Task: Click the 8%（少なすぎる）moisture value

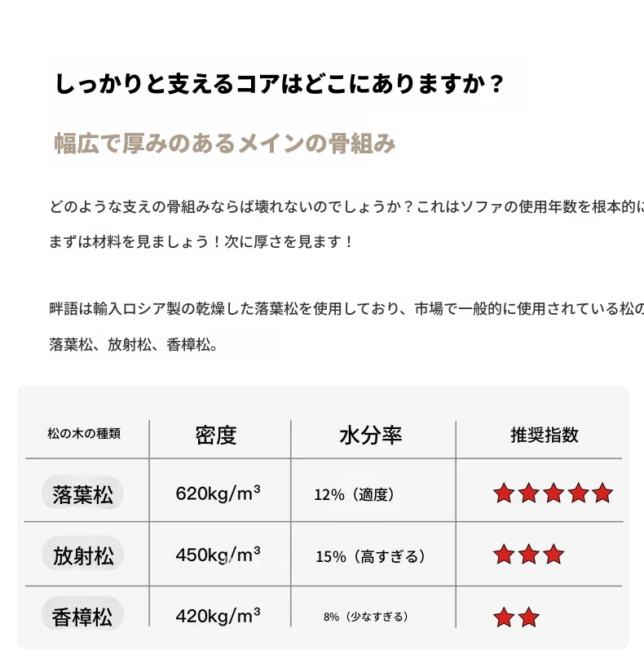Action: pyautogui.click(x=366, y=617)
